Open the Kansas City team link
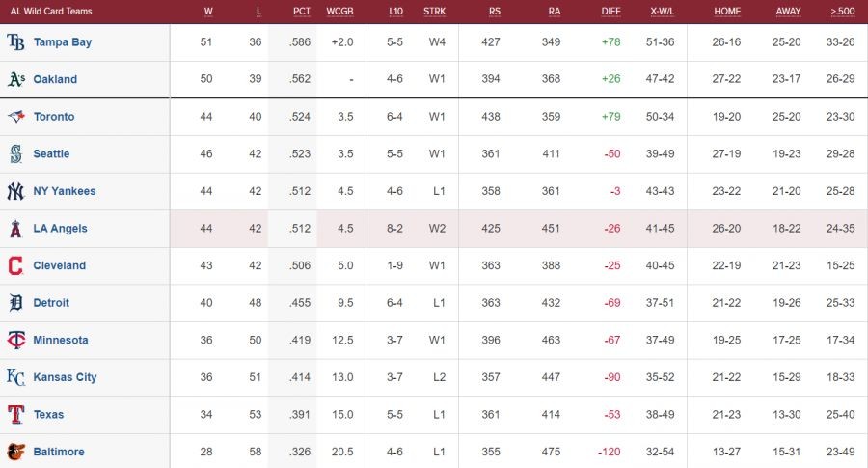The height and width of the screenshot is (468, 868). tap(65, 377)
